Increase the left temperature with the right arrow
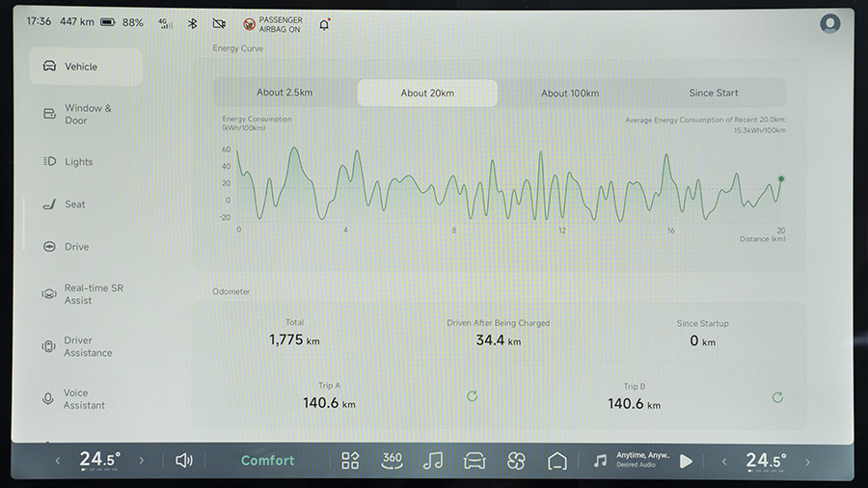 pos(142,461)
